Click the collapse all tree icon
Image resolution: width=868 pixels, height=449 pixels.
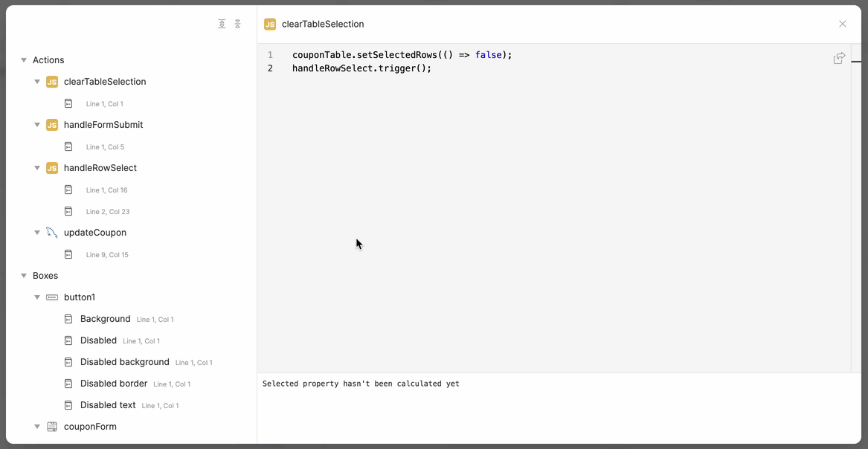coord(238,24)
